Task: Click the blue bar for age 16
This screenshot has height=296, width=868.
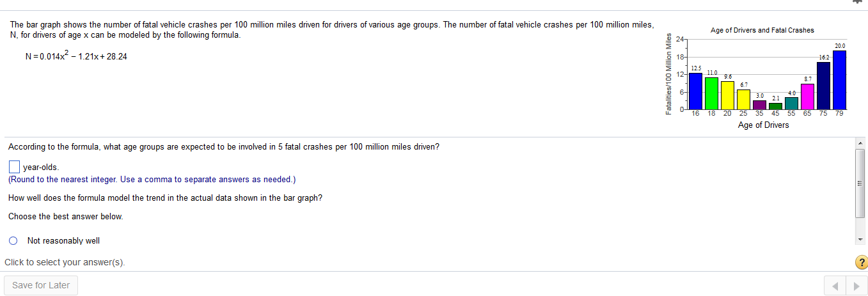Action: [x=695, y=91]
